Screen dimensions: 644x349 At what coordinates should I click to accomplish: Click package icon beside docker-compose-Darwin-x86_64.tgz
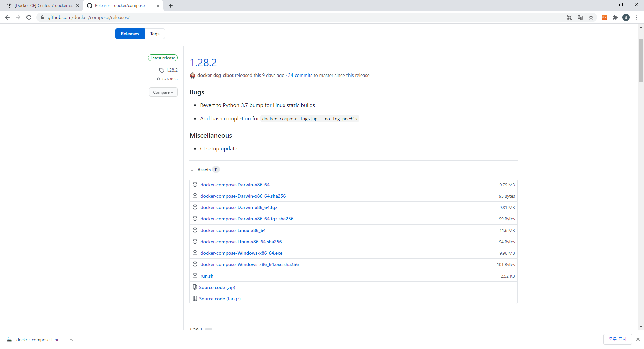195,207
